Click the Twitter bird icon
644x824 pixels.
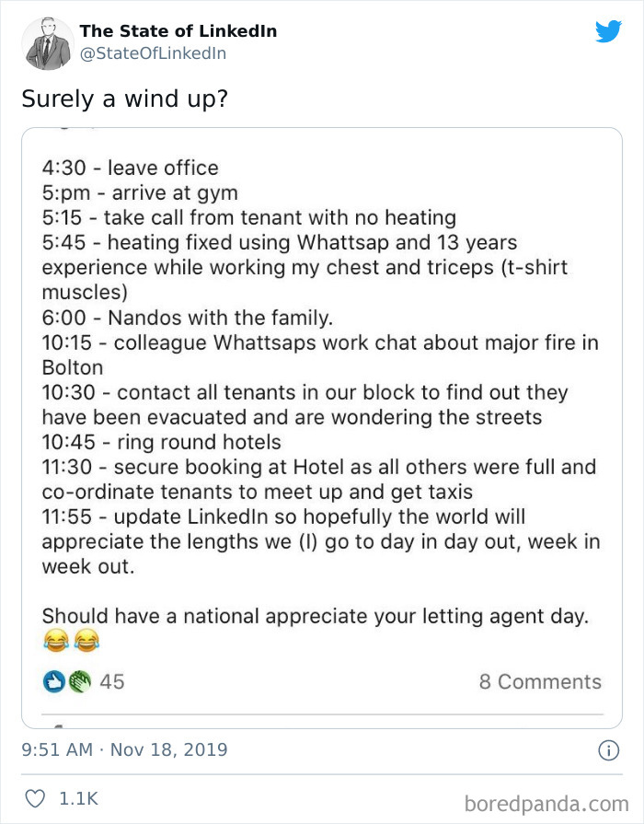(x=609, y=30)
